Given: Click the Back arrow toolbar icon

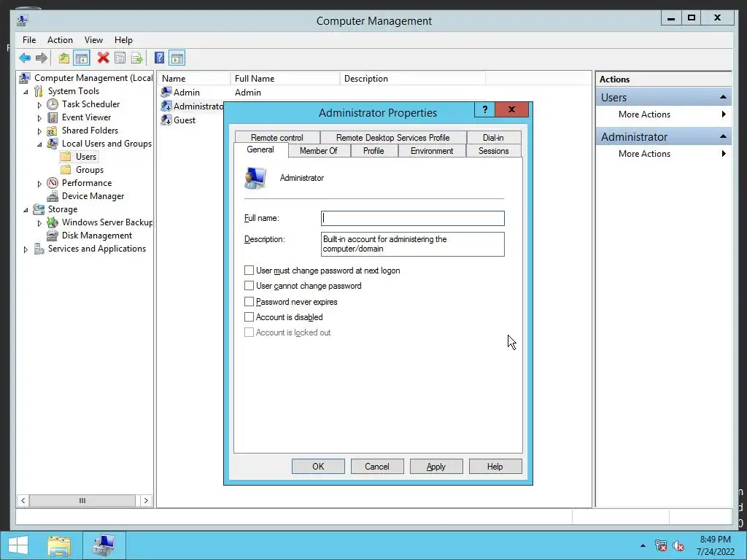Looking at the screenshot, I should (25, 58).
